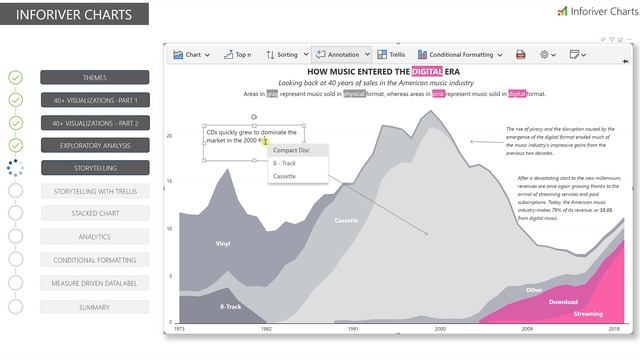Open the SUMMARY button

click(x=94, y=307)
